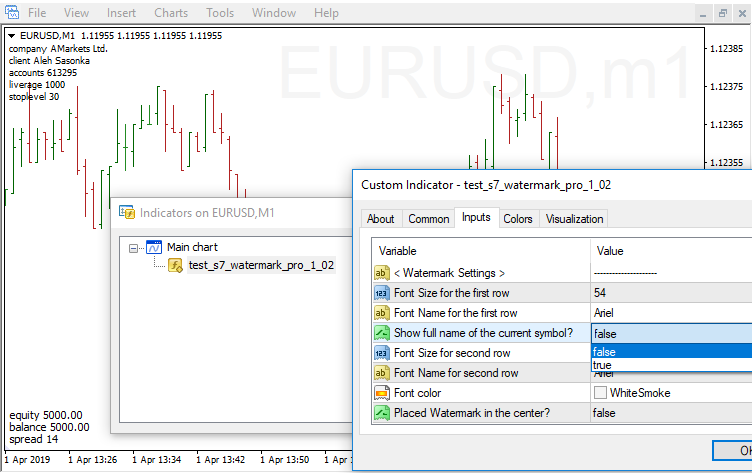Open the Charts menu

[171, 13]
